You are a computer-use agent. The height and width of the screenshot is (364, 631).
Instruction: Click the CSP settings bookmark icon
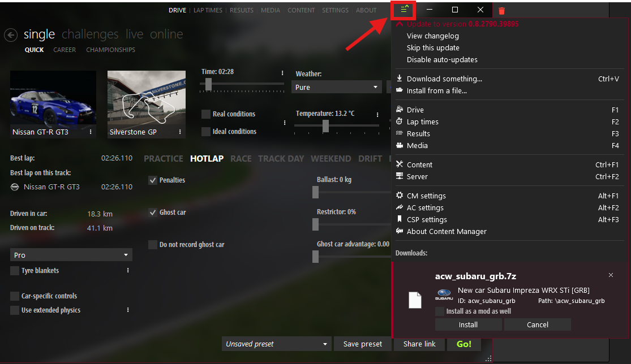[399, 219]
